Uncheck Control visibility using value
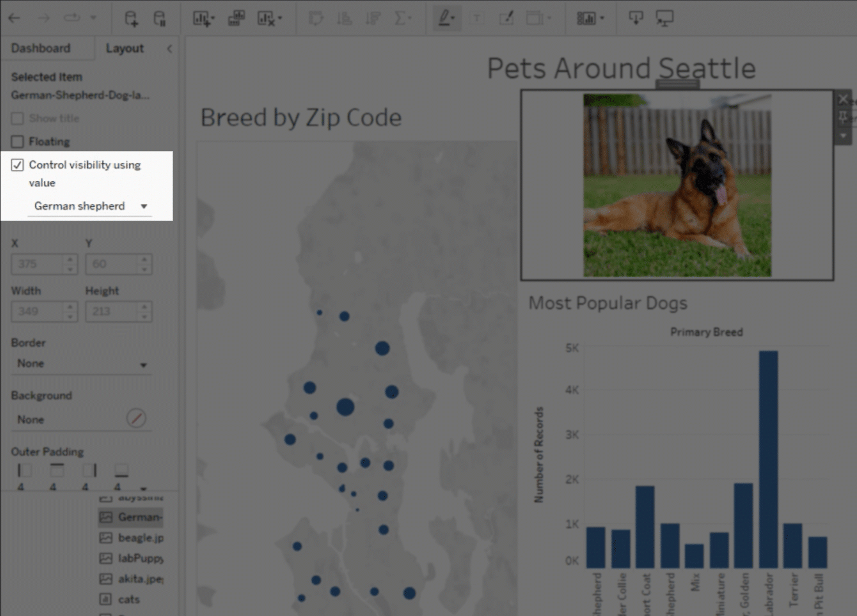This screenshot has height=616, width=857. 17,165
